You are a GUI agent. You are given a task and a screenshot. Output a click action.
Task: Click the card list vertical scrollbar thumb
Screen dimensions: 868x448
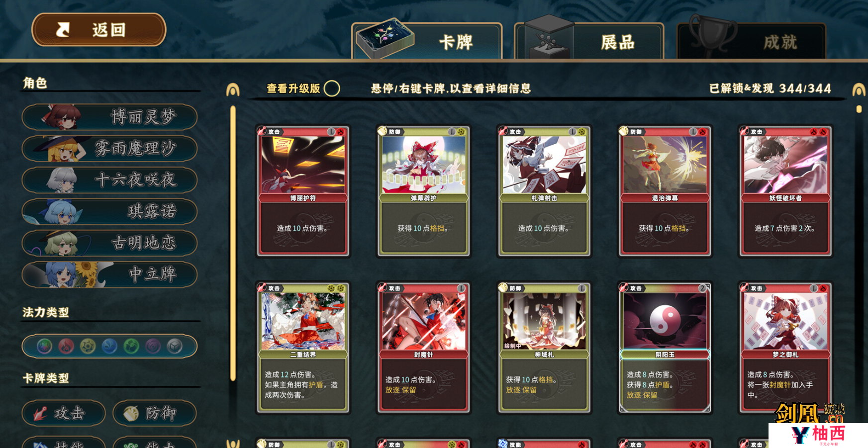point(859,109)
